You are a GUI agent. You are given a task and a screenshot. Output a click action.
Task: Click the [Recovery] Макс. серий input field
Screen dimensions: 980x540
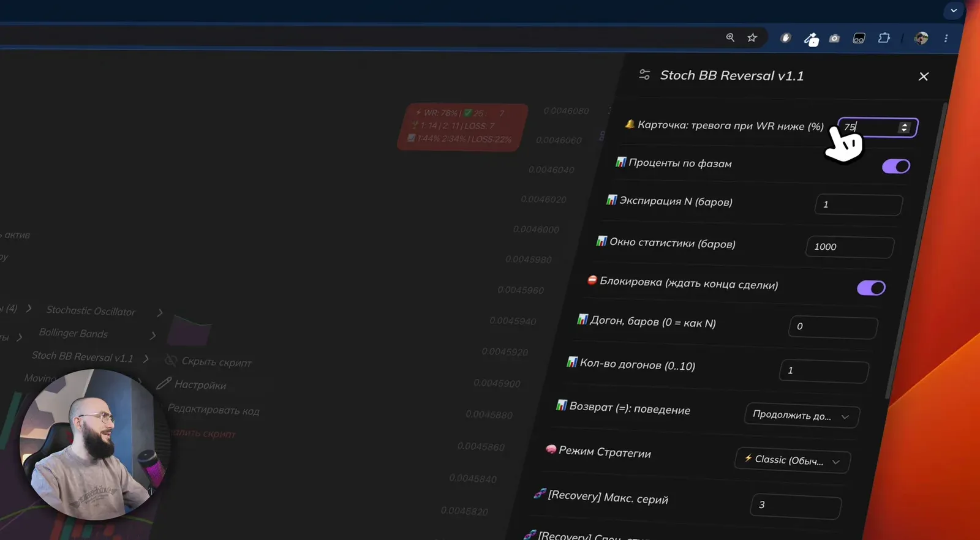796,506
